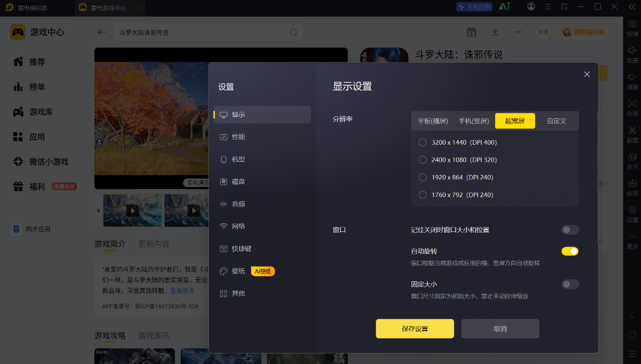Click the 手机控制 phone control button
This screenshot has width=641, height=364.
click(473, 7)
